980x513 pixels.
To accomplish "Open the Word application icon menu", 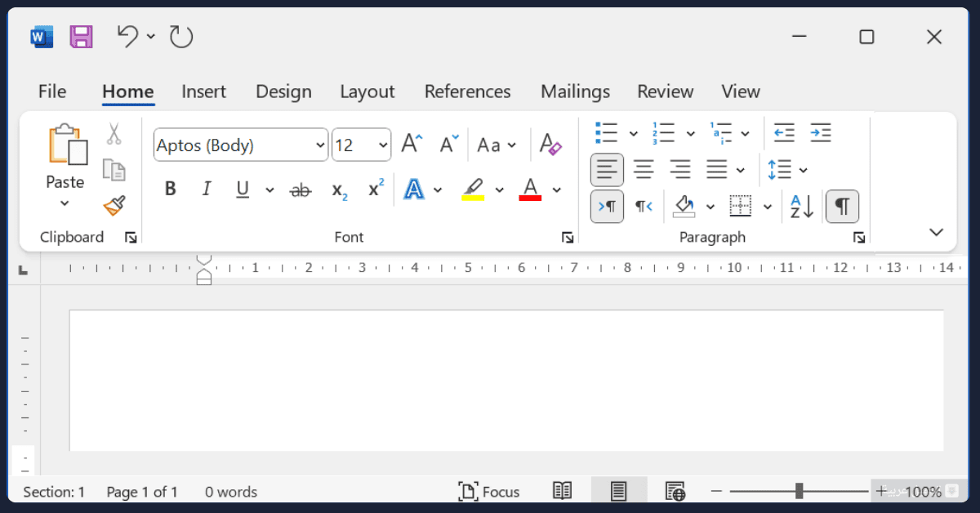I will coord(42,37).
